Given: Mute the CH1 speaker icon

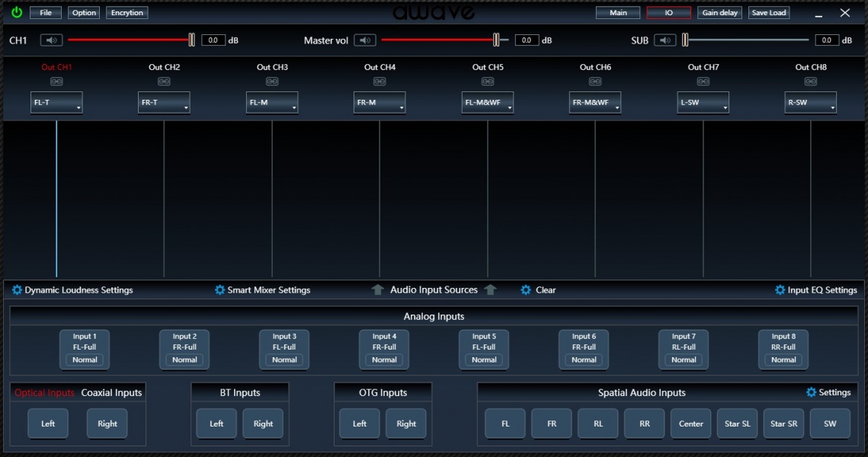Looking at the screenshot, I should pos(51,40).
